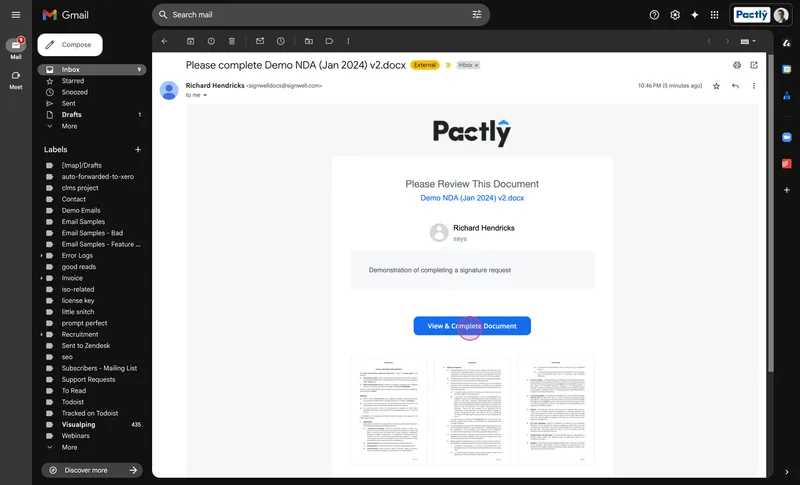Open first document page thumbnail
Screen dimensions: 800x485
[x=389, y=411]
